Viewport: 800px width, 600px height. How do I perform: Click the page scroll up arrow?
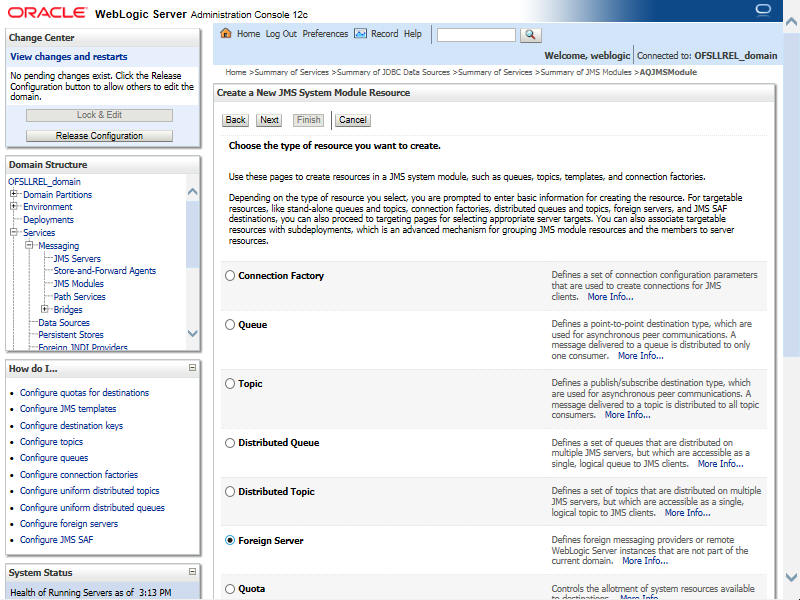791,22
